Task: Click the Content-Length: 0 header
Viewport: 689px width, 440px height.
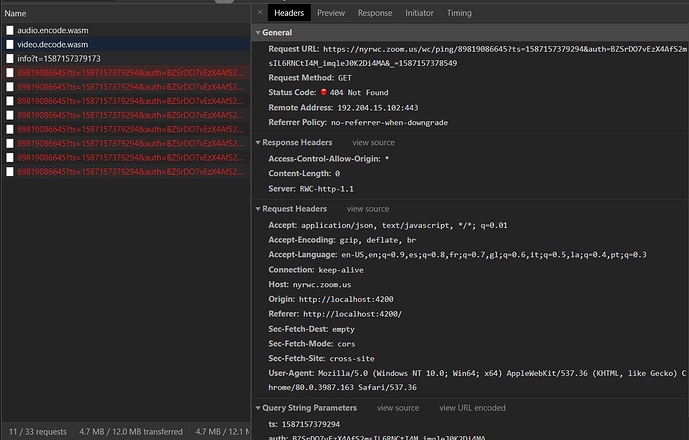Action: [304, 174]
